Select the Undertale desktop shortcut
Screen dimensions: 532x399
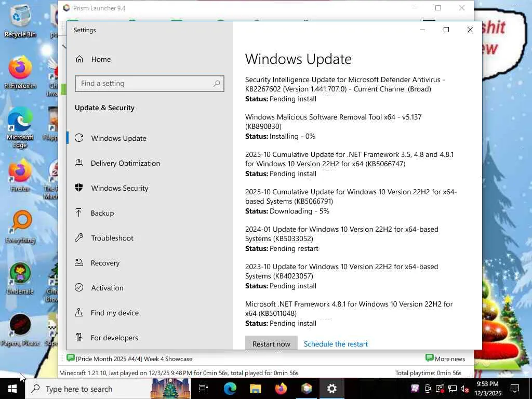click(x=20, y=278)
